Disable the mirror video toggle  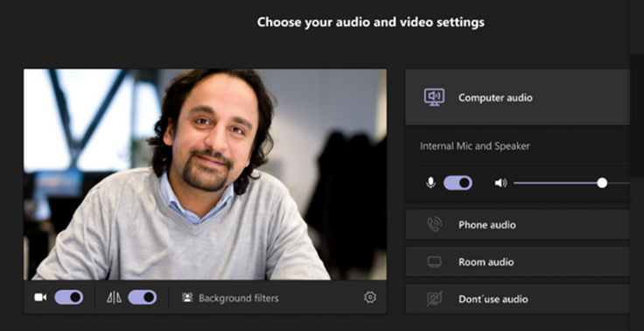(142, 297)
